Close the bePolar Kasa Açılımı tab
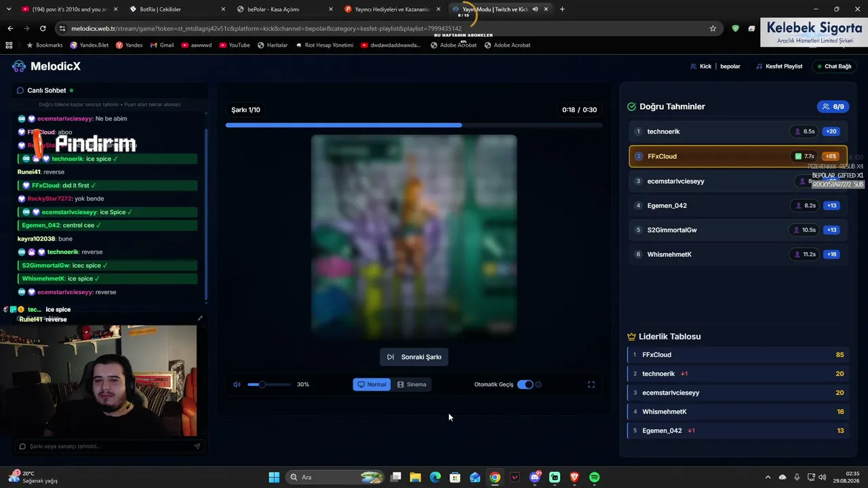This screenshot has height=488, width=868. 330,9
